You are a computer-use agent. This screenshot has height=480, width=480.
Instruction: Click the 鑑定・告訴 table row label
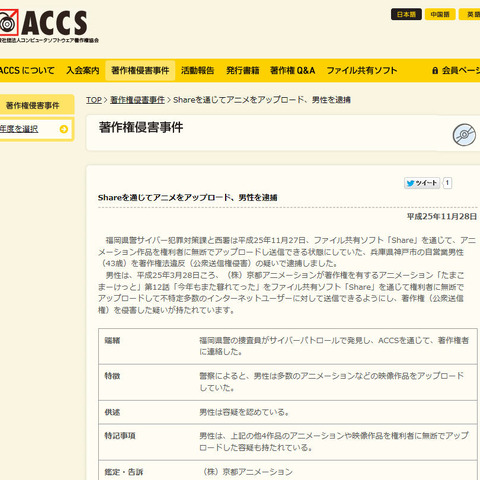[124, 472]
